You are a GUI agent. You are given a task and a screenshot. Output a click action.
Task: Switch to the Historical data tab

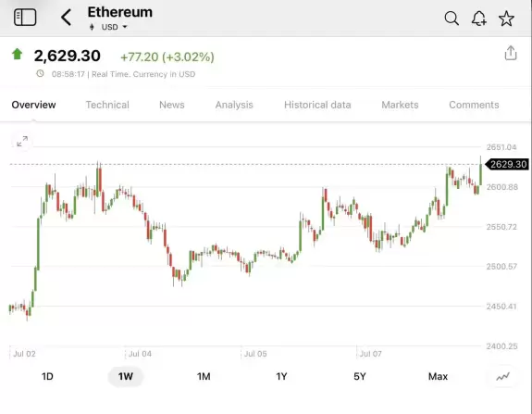[x=317, y=105]
